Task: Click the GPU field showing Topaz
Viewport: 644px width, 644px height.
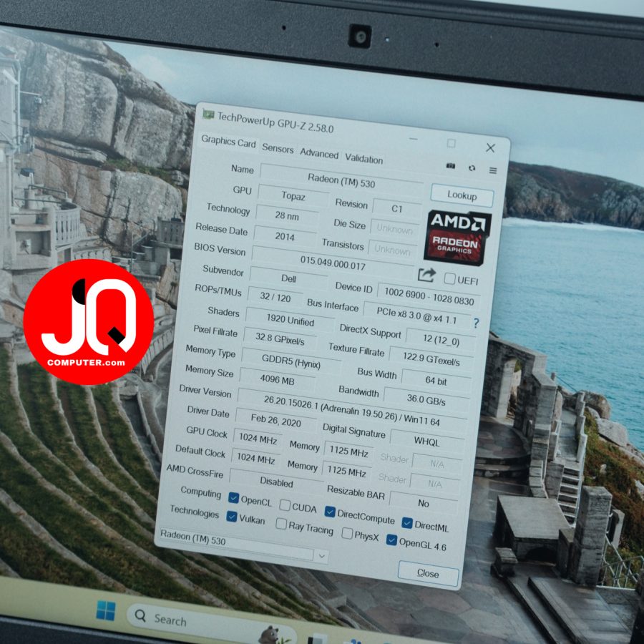Action: pos(293,196)
